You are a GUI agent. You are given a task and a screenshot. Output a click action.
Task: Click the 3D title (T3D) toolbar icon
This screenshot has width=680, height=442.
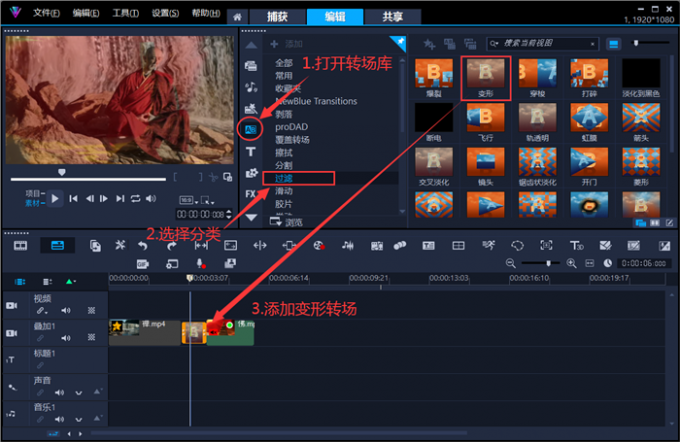click(x=577, y=245)
